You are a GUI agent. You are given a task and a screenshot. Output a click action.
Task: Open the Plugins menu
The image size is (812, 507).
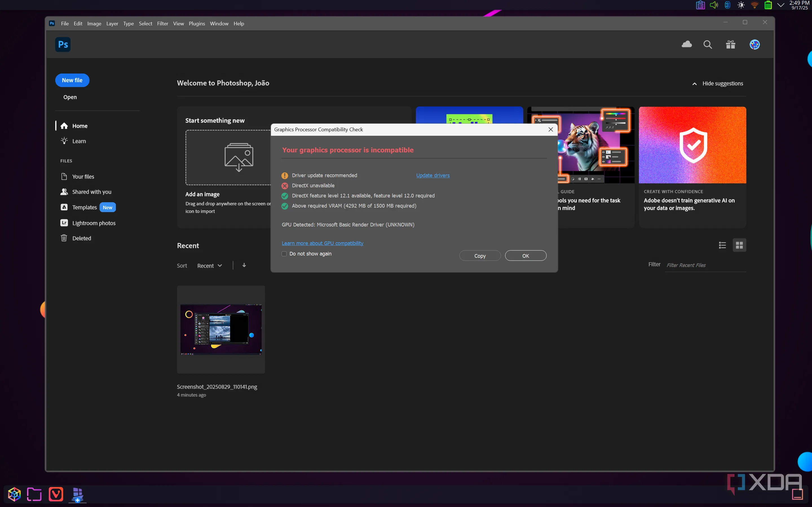pos(197,23)
